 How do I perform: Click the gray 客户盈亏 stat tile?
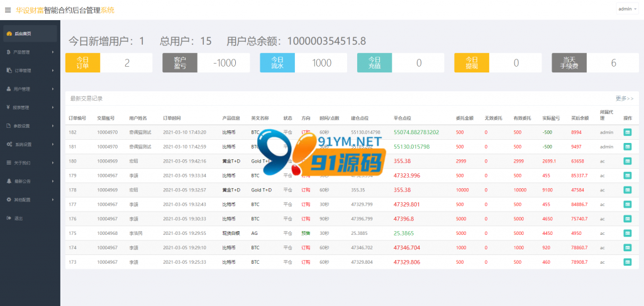tap(180, 63)
